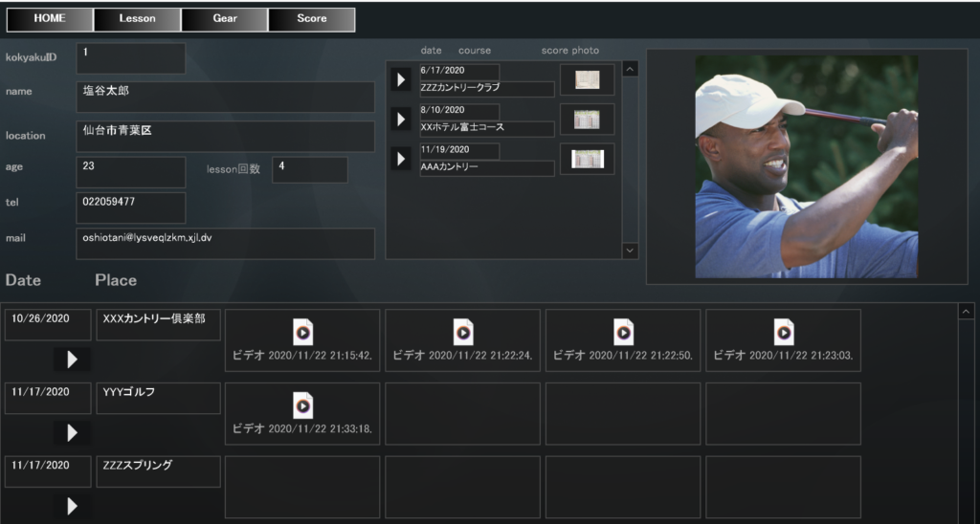Open video file 2020/11/22 21:15:42
The height and width of the screenshot is (524, 980).
coord(302,340)
